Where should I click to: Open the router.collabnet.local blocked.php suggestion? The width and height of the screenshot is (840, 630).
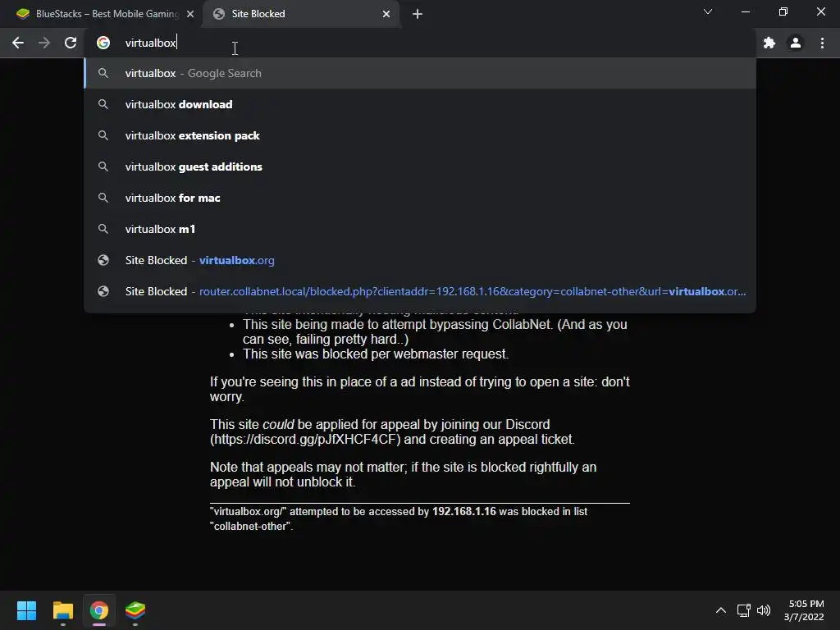tap(420, 291)
